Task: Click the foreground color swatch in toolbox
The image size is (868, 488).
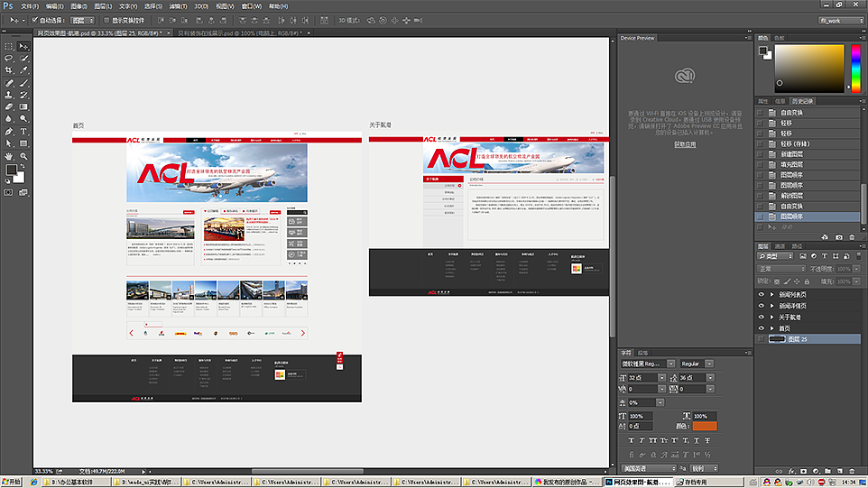Action: tap(11, 170)
